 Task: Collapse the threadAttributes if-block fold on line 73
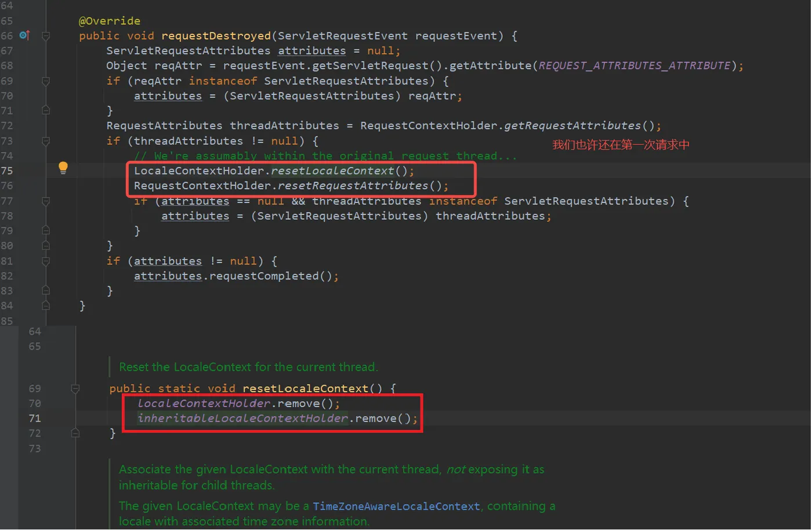click(x=46, y=141)
